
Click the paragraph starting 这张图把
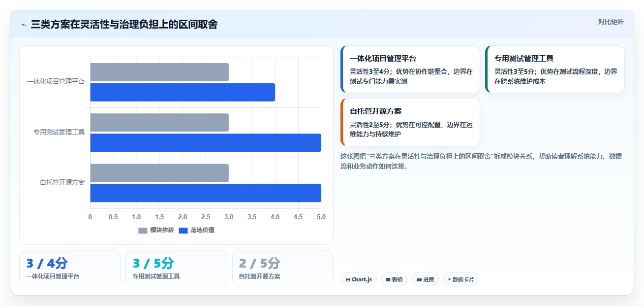pyautogui.click(x=481, y=161)
